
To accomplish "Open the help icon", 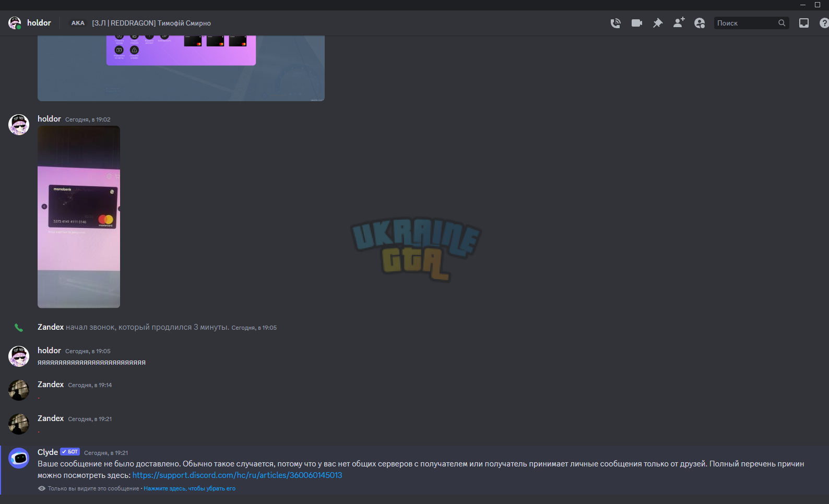I will point(824,23).
